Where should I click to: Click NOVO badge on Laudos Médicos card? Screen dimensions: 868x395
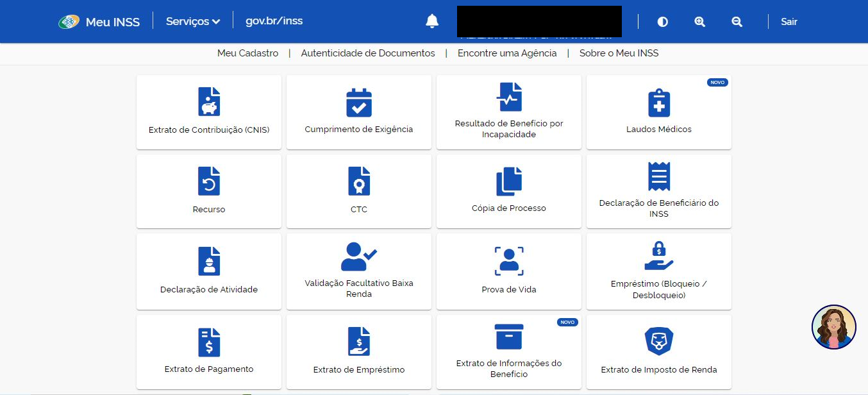point(717,83)
